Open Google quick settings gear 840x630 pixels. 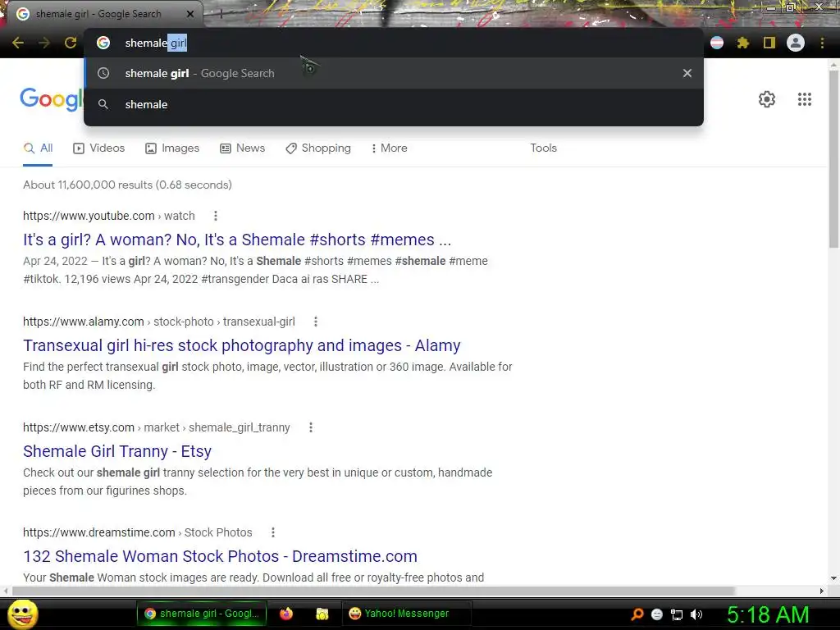[x=767, y=99]
